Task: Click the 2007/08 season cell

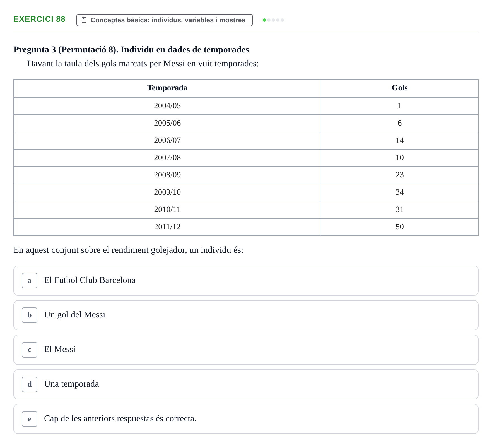Action: click(167, 158)
